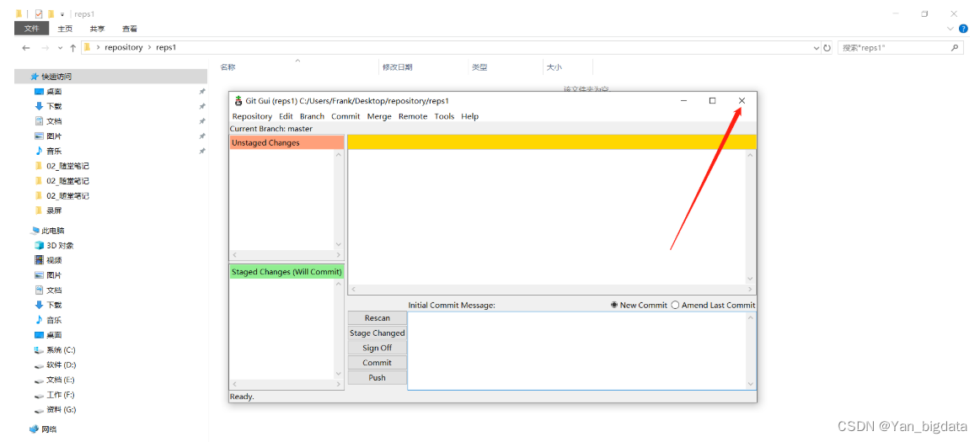Minimize the Git Gui window

pyautogui.click(x=683, y=100)
